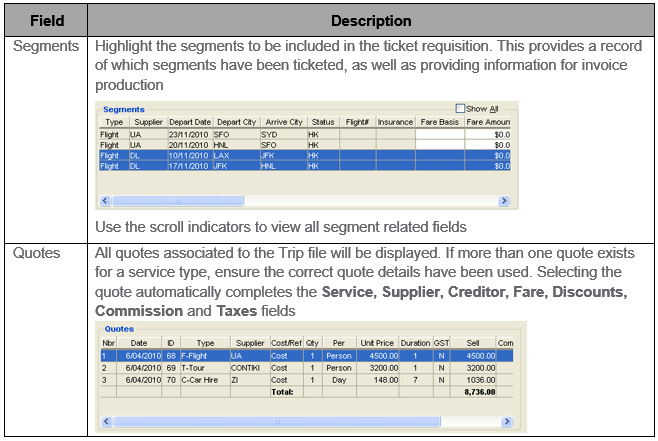Select the C-Car Hire quote row
658x441 pixels.
tap(307, 380)
